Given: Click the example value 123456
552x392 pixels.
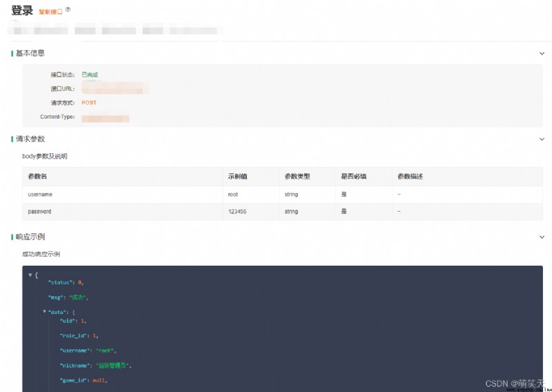Looking at the screenshot, I should pyautogui.click(x=237, y=212).
